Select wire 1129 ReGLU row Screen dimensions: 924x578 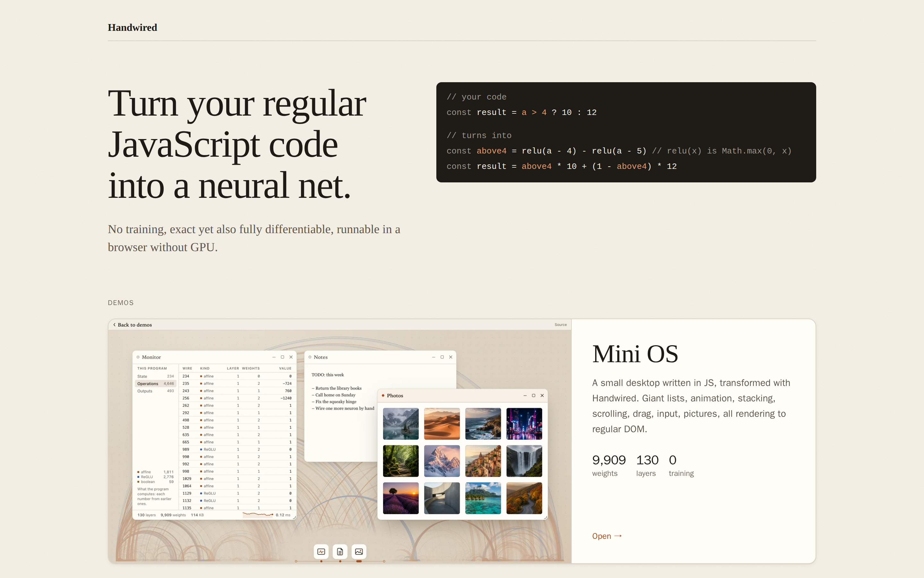pos(237,494)
